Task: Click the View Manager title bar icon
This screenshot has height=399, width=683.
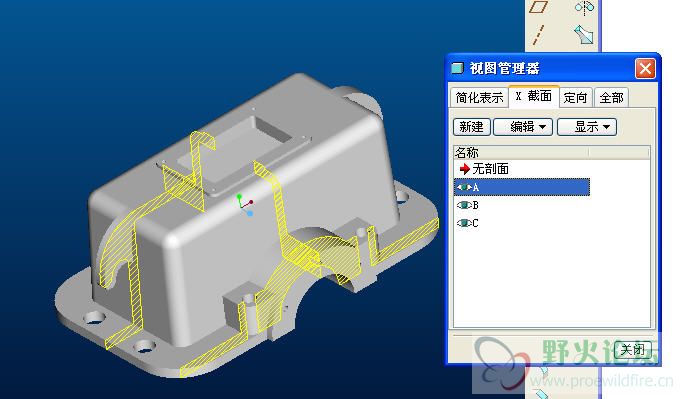Action: point(457,68)
